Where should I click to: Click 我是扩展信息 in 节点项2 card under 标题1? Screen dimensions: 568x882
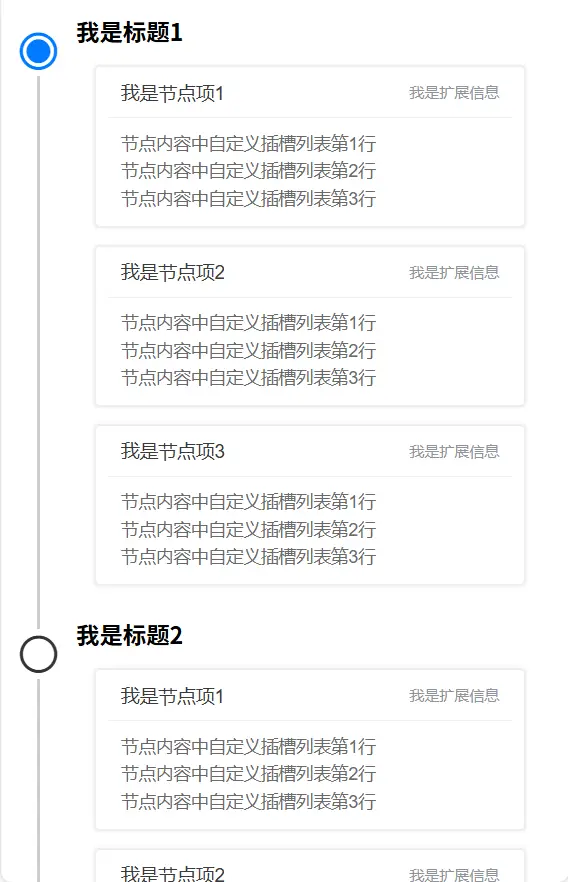tap(454, 273)
